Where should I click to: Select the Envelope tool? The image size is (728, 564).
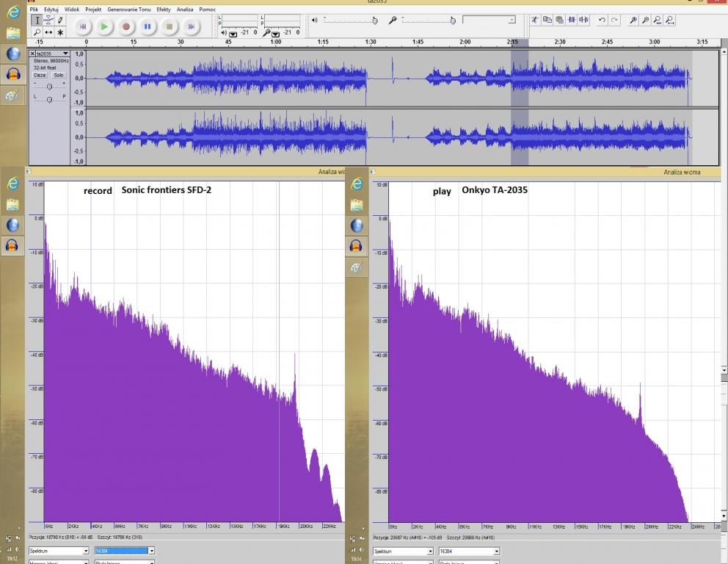(48, 21)
